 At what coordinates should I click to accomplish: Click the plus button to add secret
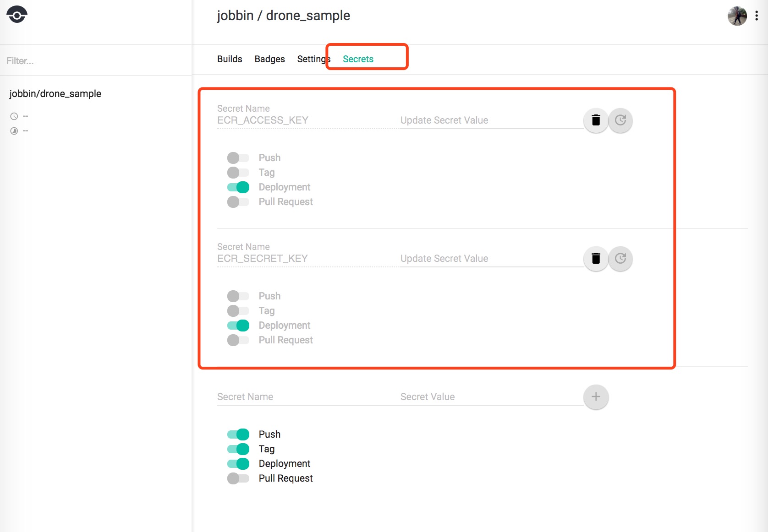coord(596,397)
